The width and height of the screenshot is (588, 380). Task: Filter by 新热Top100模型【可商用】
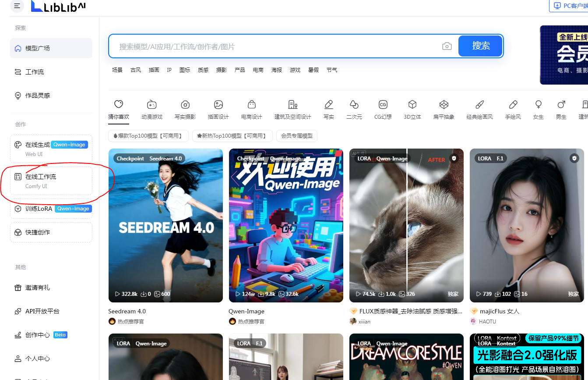coord(232,136)
